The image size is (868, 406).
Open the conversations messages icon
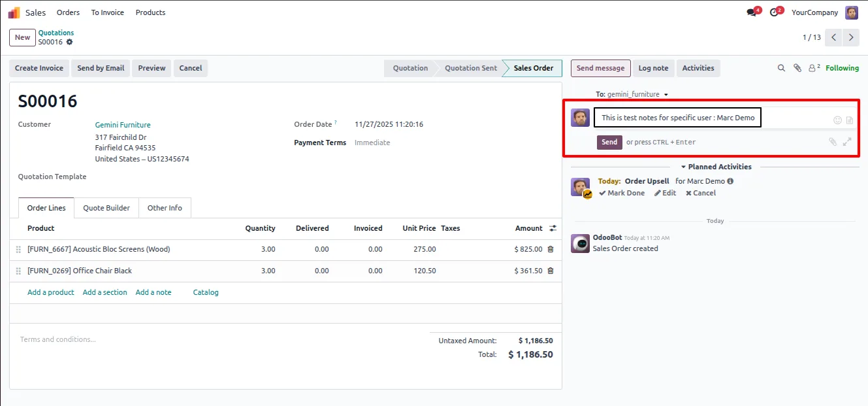click(752, 12)
